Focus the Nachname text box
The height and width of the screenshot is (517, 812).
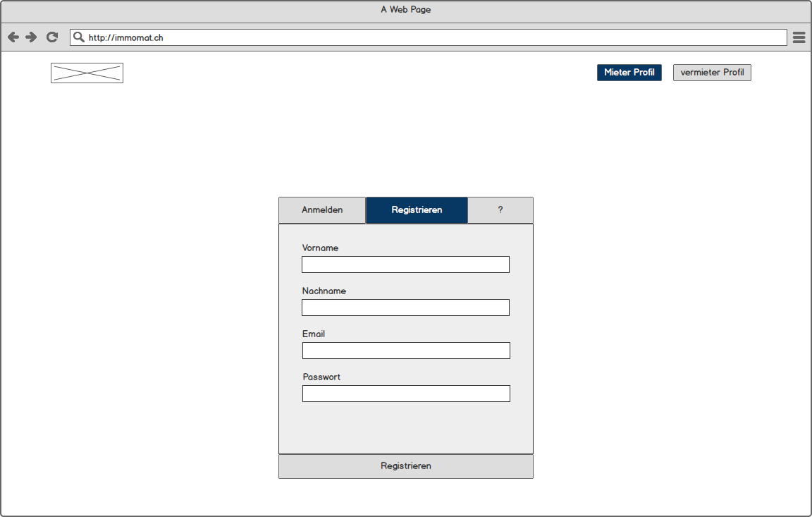coord(405,308)
